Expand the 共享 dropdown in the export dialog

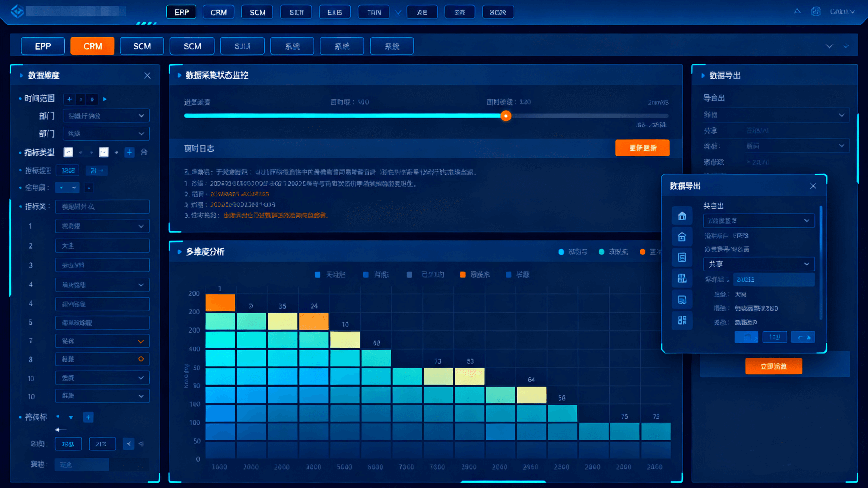759,264
